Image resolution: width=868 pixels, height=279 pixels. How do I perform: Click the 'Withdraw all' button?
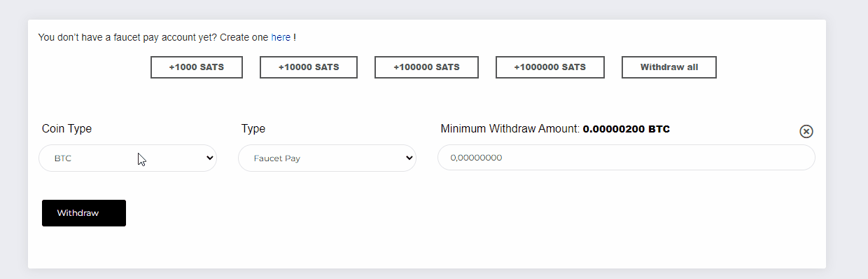tap(669, 67)
